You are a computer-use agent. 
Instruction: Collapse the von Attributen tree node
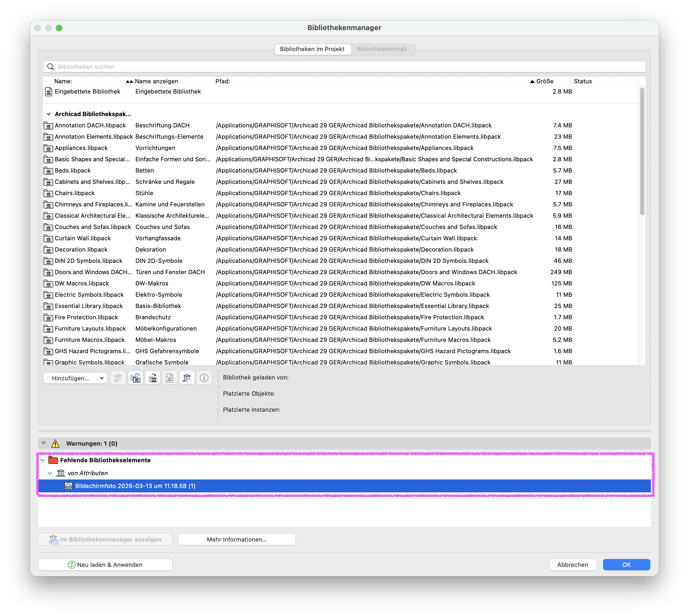pyautogui.click(x=50, y=473)
